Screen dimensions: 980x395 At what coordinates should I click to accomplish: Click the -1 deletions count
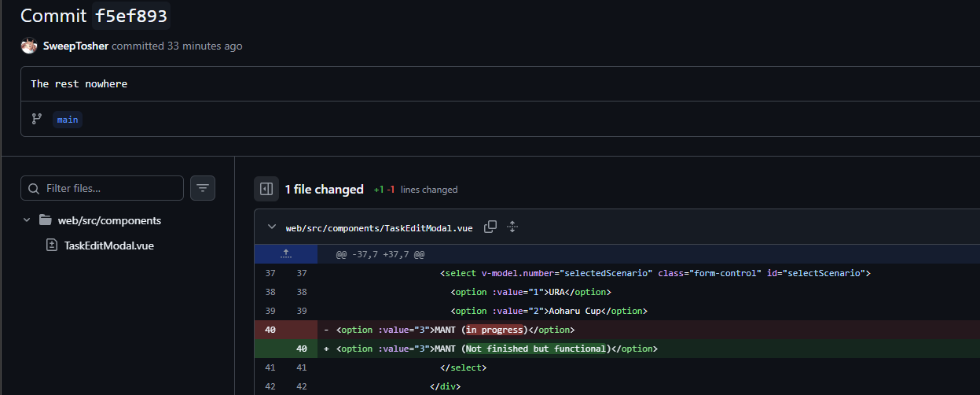tap(391, 190)
